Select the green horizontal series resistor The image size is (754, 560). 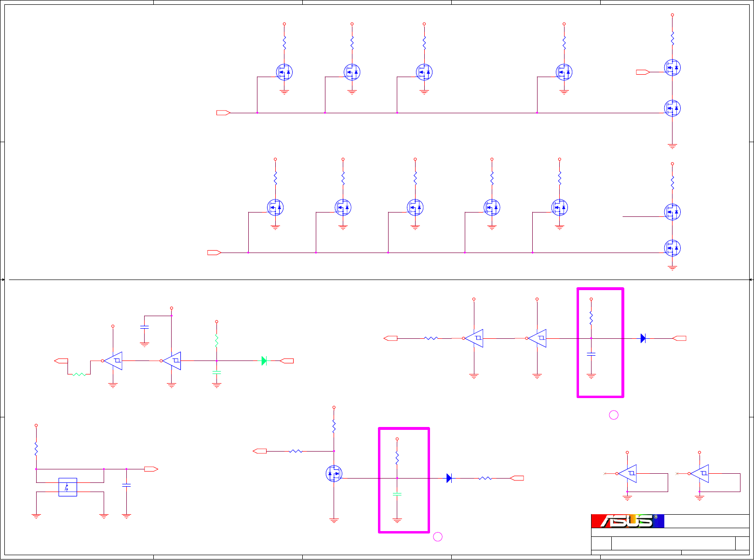(x=79, y=374)
